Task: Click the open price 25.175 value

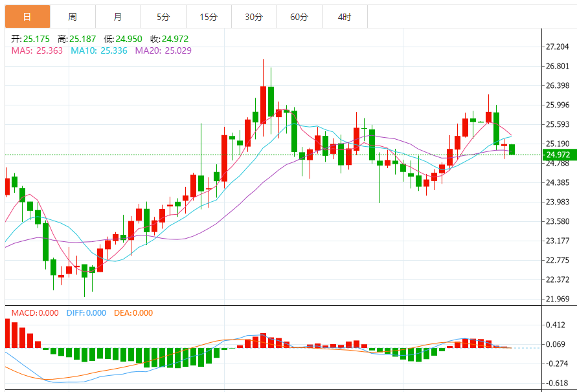Action: (36, 39)
